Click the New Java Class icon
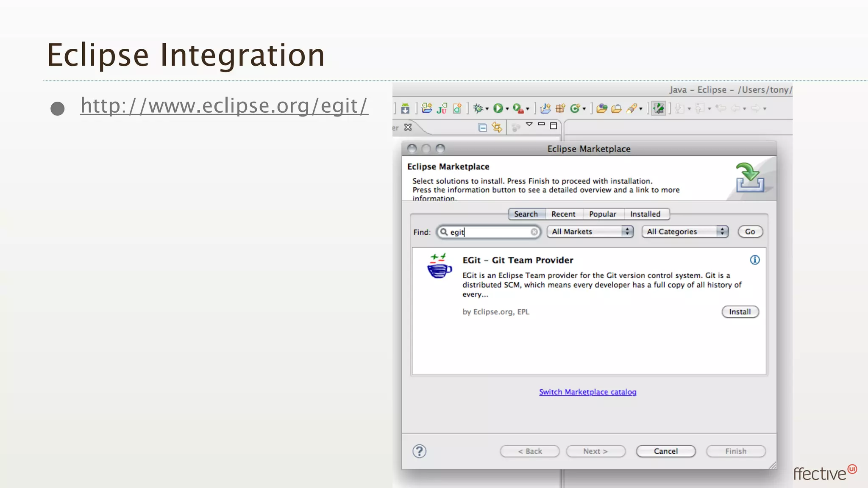Viewport: 868px width, 488px height. pos(575,108)
